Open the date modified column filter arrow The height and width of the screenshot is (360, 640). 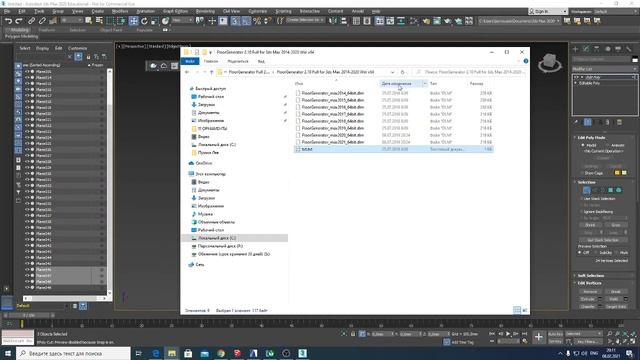click(x=424, y=84)
